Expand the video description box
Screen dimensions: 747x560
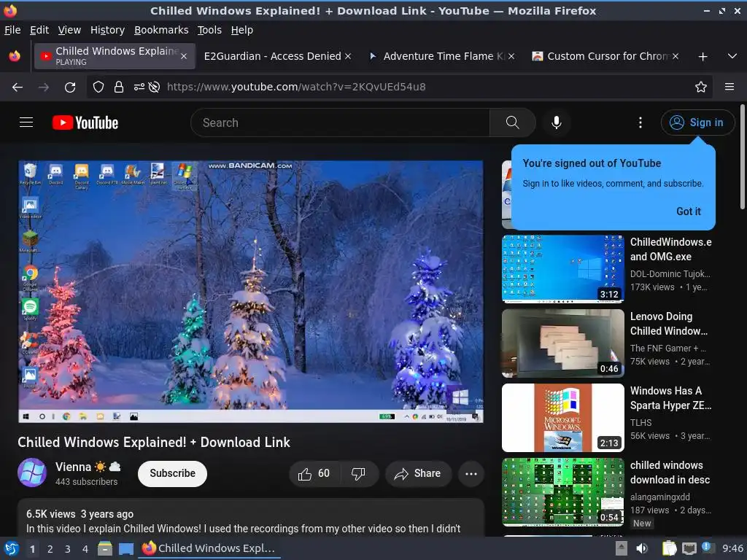(x=251, y=519)
